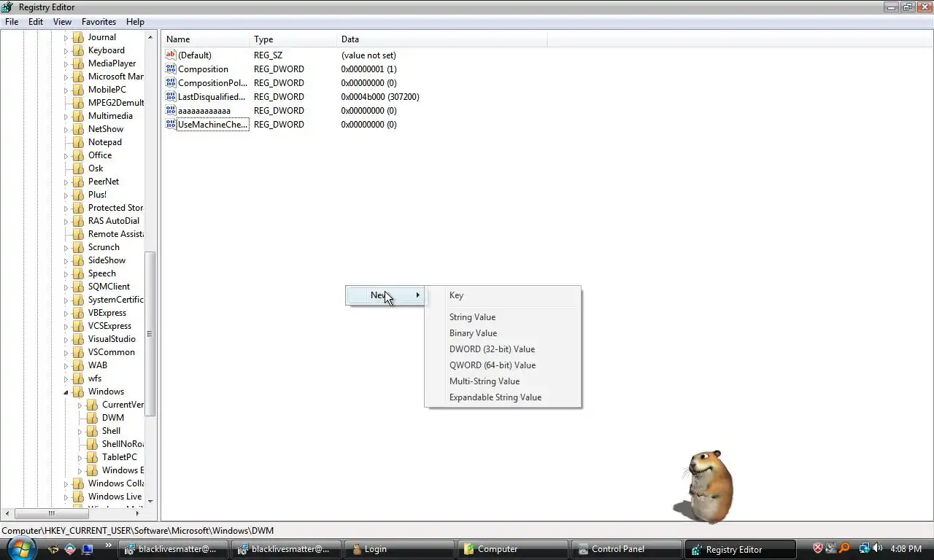Image resolution: width=934 pixels, height=560 pixels.
Task: Click the wfs folder icon
Action: [78, 378]
